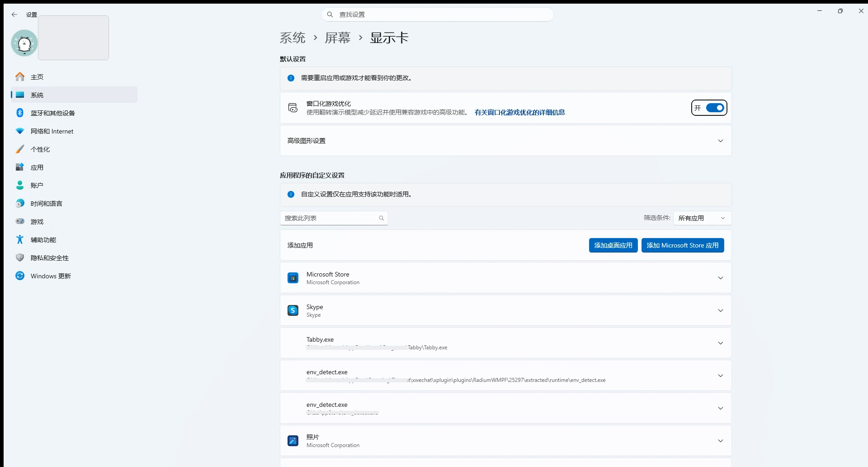Open the 所有应用 filter dropdown
The image size is (868, 467).
pyautogui.click(x=702, y=218)
